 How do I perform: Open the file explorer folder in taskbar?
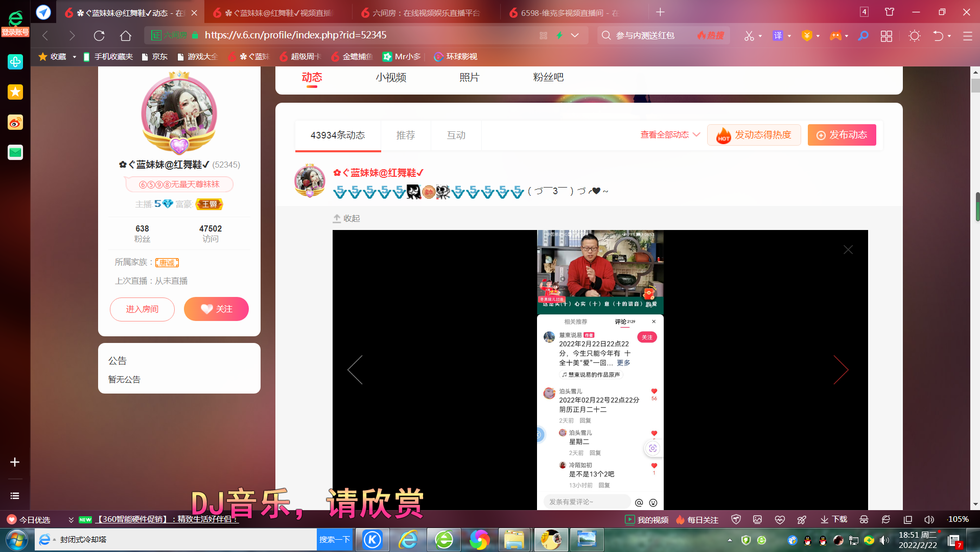click(515, 540)
